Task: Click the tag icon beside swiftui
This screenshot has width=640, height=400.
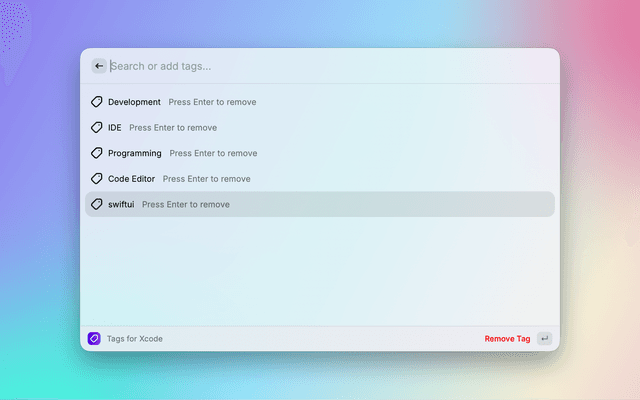Action: coord(97,204)
